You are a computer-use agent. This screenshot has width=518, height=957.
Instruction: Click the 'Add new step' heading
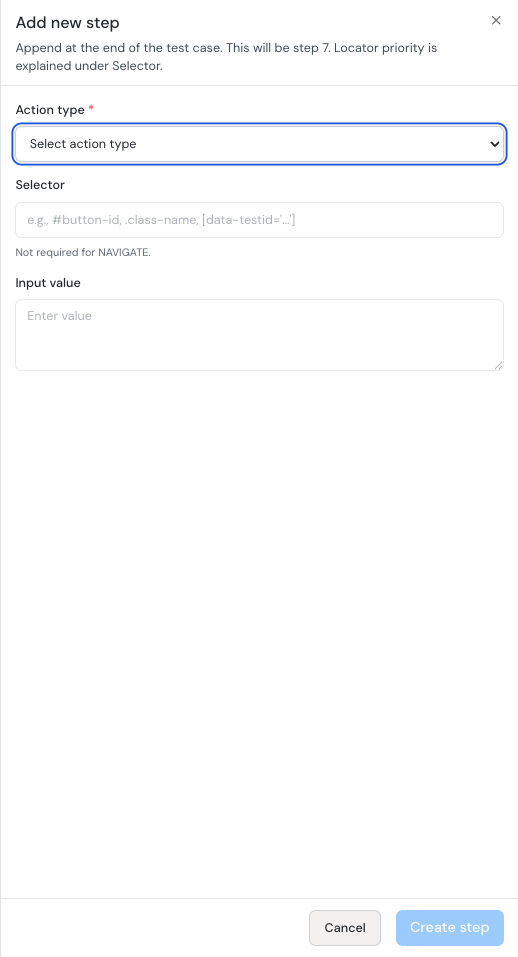(68, 23)
